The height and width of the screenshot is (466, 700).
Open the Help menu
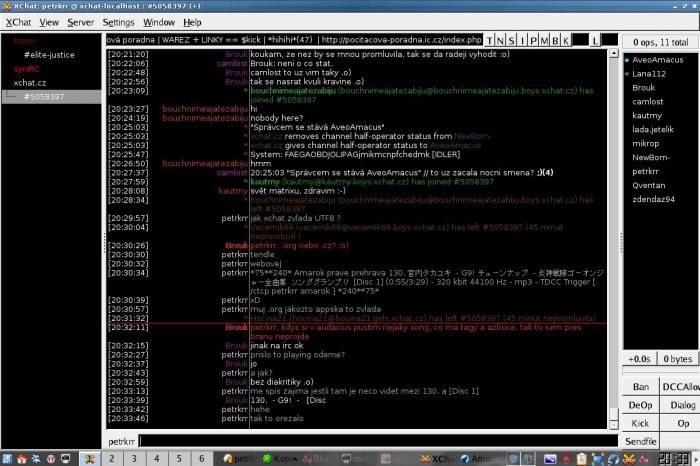coord(192,22)
